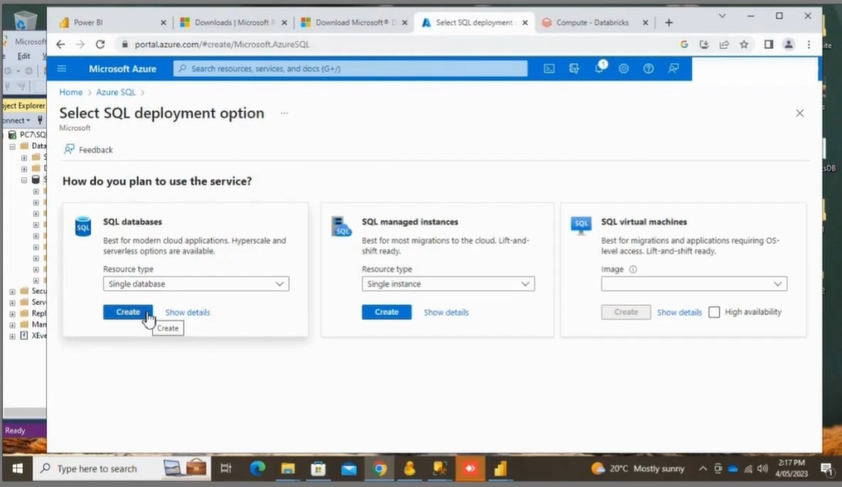Switch to the Downloads | Microsoft tab
Viewport: 842px width, 487px height.
coord(235,23)
